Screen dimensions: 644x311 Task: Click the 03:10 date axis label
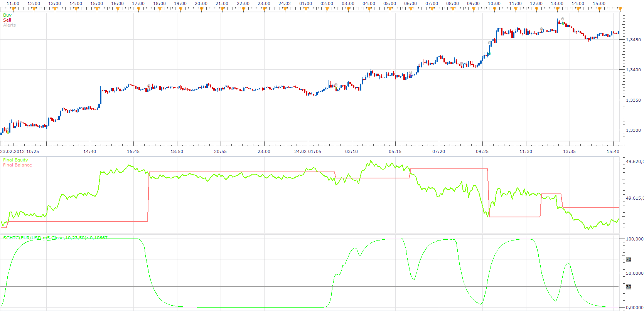pyautogui.click(x=351, y=151)
